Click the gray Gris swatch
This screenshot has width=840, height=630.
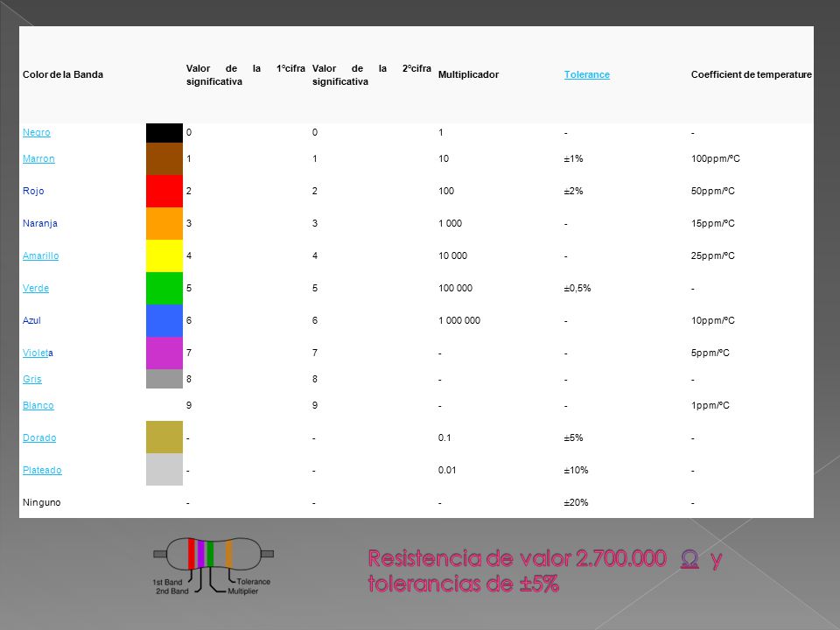[164, 379]
